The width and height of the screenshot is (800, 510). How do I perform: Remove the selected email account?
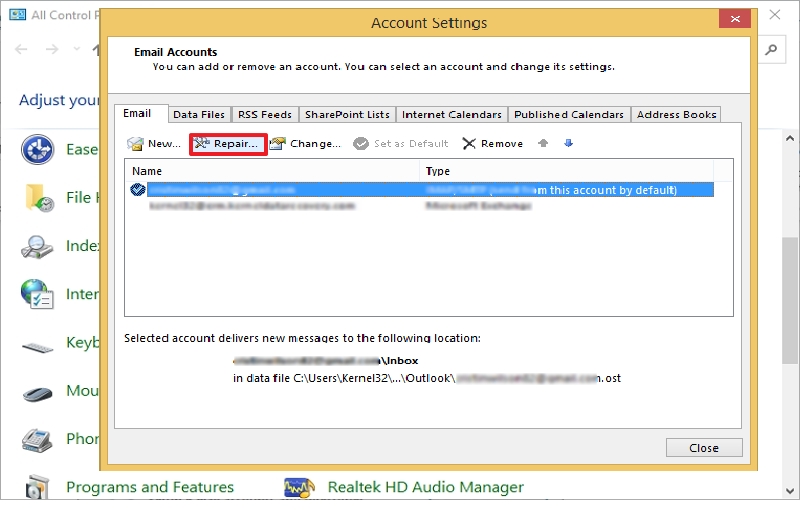pos(492,144)
